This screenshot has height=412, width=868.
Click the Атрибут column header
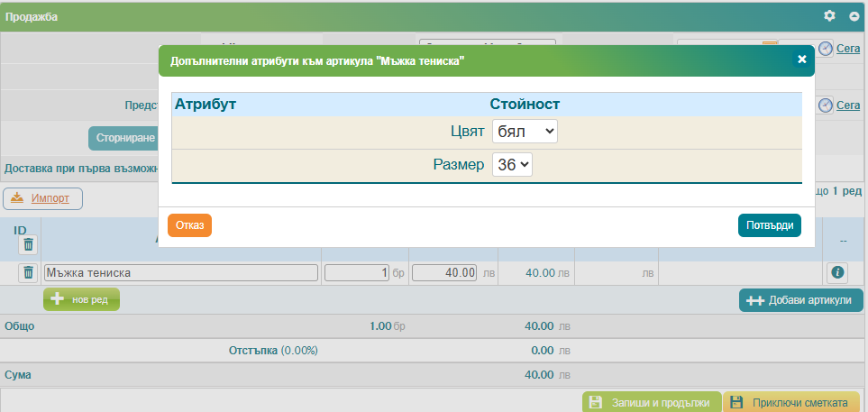(x=206, y=104)
